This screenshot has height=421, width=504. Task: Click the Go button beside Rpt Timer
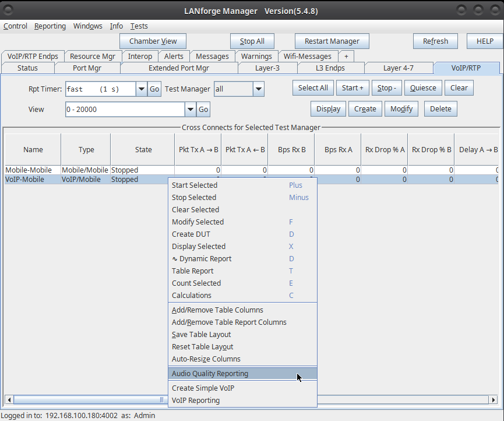click(x=154, y=89)
